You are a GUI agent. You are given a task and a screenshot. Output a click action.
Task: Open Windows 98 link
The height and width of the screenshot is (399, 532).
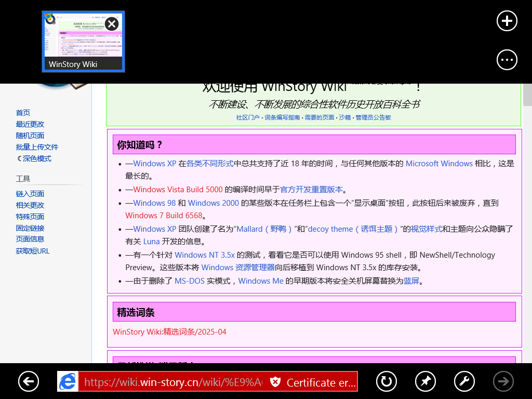154,203
